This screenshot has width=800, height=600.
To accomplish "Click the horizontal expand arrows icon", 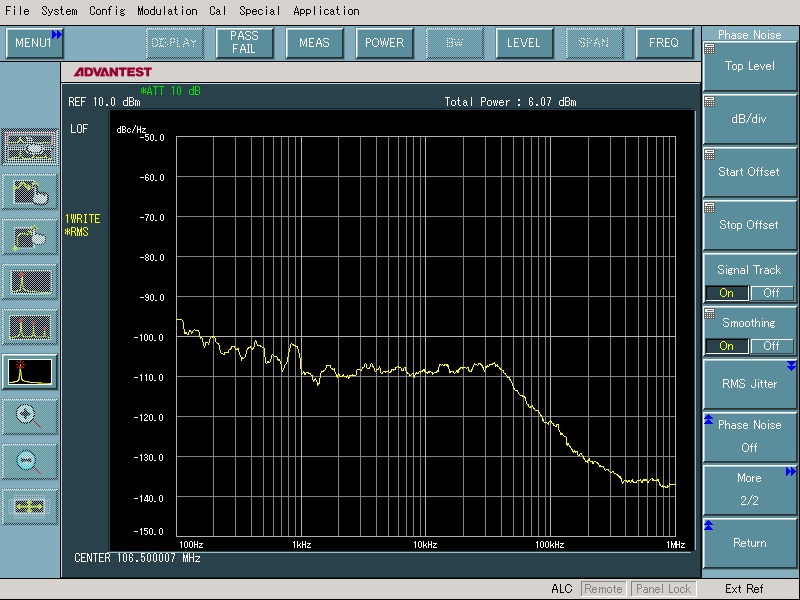I will click(30, 507).
